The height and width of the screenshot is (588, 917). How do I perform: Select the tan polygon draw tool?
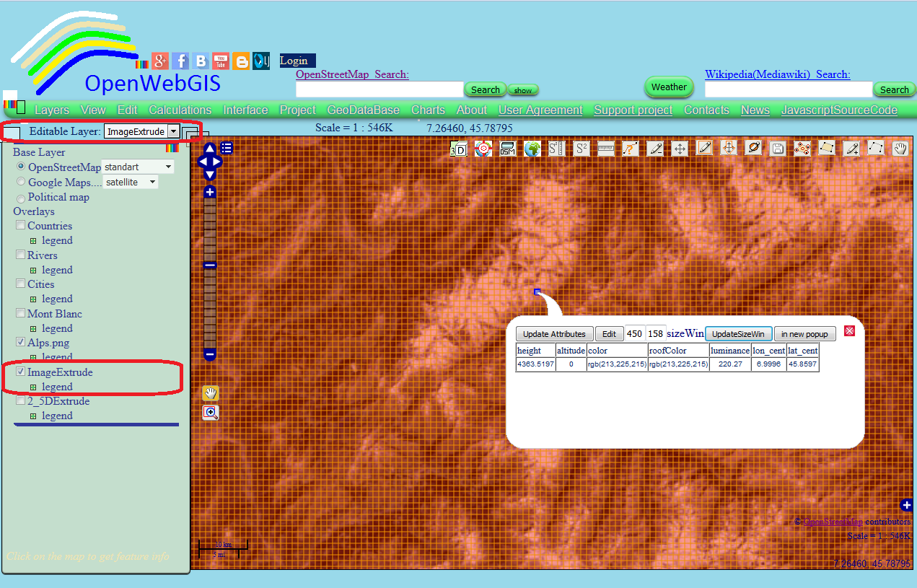(x=827, y=148)
